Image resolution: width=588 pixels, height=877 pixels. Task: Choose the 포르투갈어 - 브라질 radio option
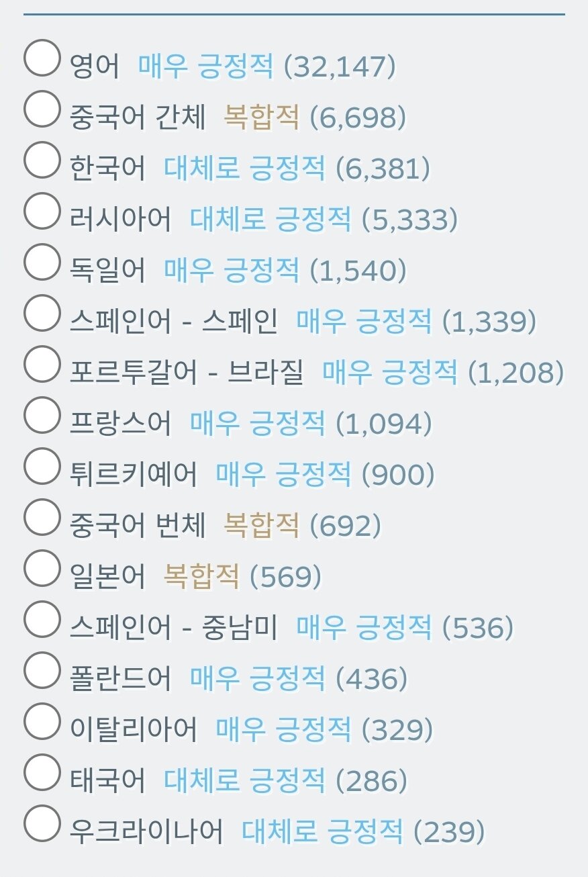click(42, 364)
